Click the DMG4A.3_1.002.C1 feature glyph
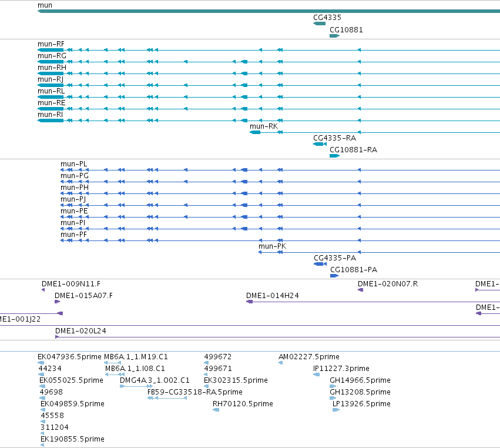 (136, 386)
